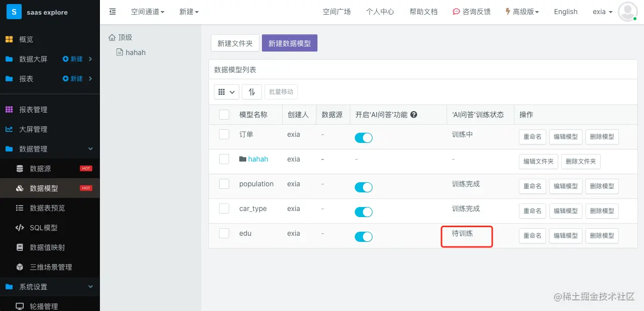Image resolution: width=644 pixels, height=311 pixels.
Task: Tick the select-all checkbox in table header
Action: (224, 115)
